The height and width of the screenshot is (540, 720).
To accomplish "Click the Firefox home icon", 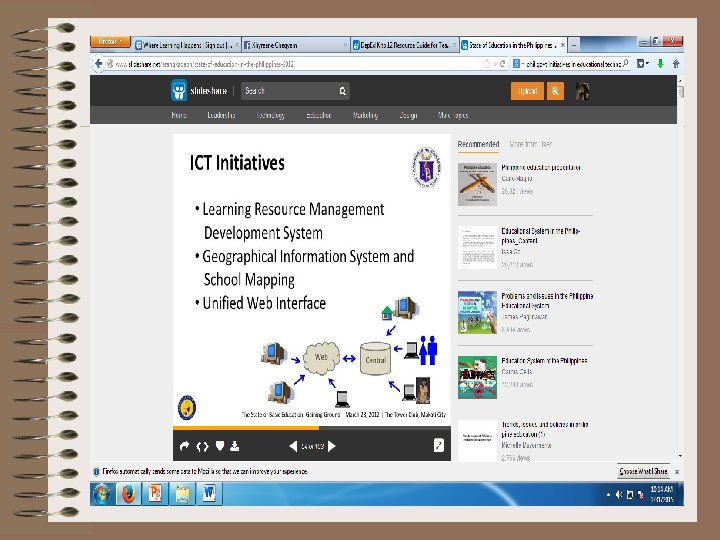I will (676, 64).
